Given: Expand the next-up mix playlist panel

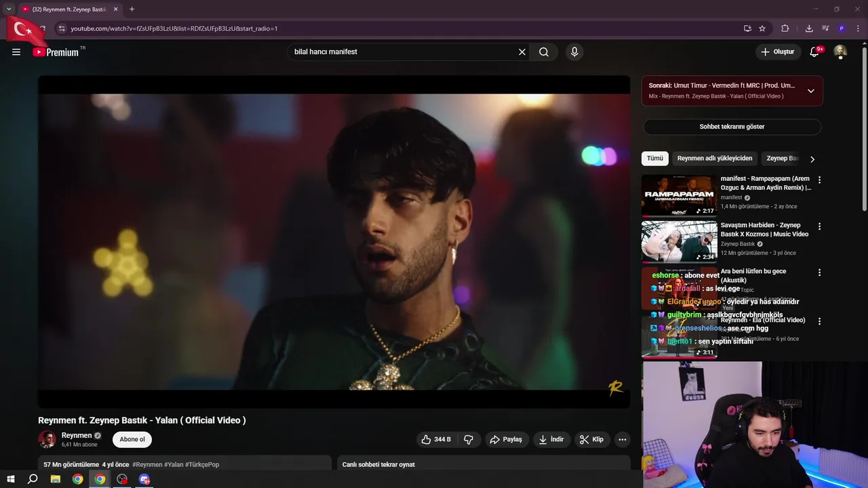Looking at the screenshot, I should (810, 91).
